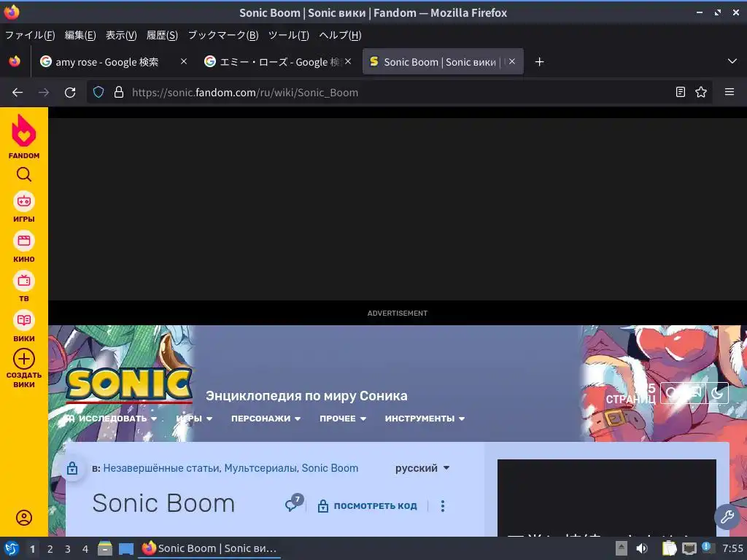
Task: Open the Firefox hamburger menu
Action: pyautogui.click(x=729, y=92)
